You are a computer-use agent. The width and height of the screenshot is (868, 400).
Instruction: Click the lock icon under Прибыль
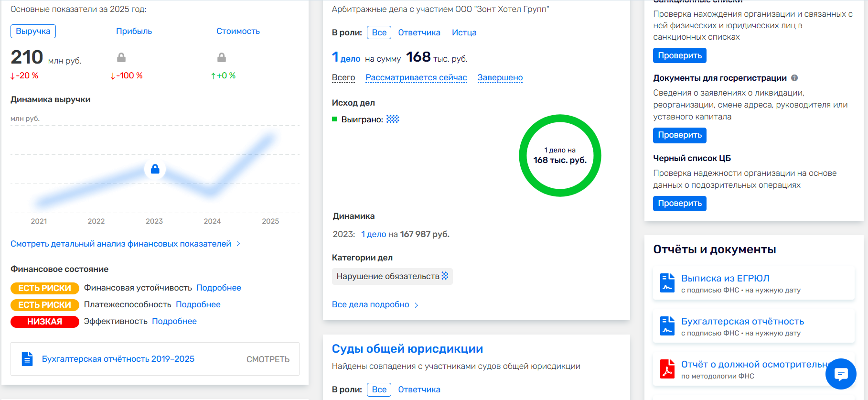(121, 57)
